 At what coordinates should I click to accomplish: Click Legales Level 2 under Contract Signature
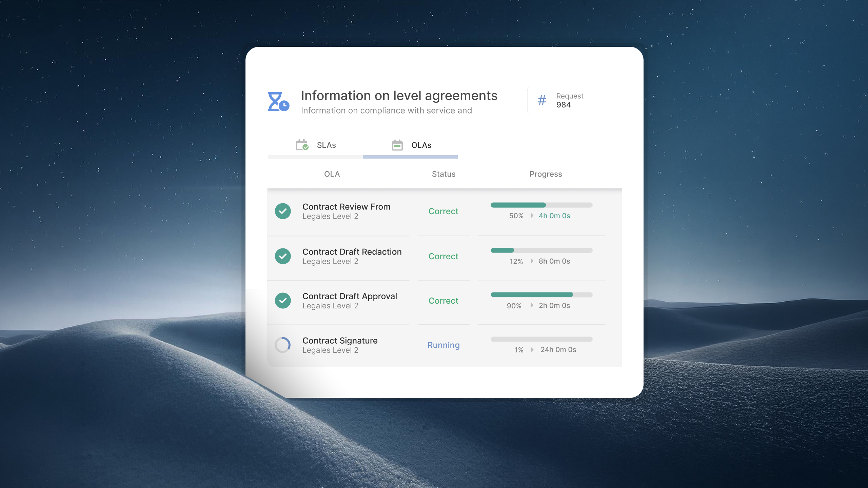[x=330, y=350]
